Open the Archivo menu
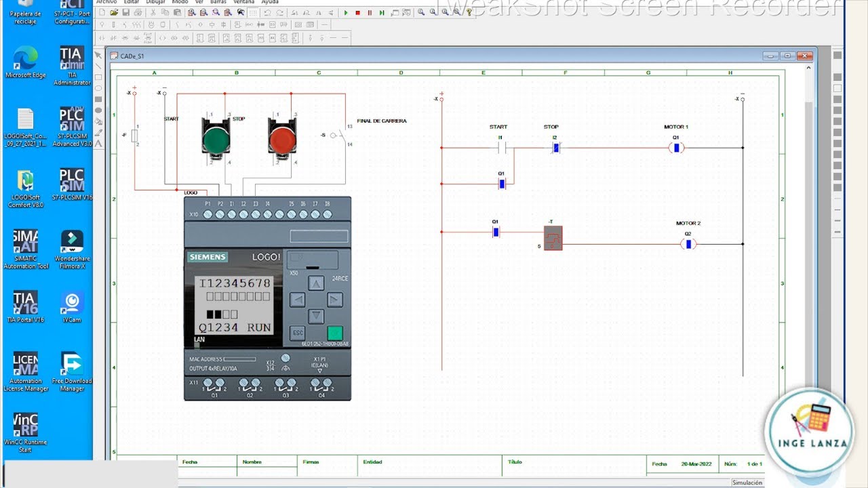 coord(106,2)
